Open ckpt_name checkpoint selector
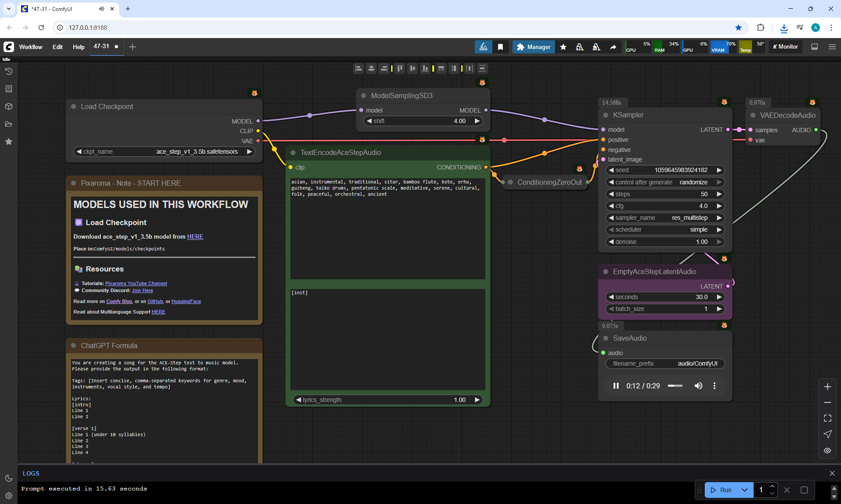This screenshot has width=841, height=504. (164, 152)
